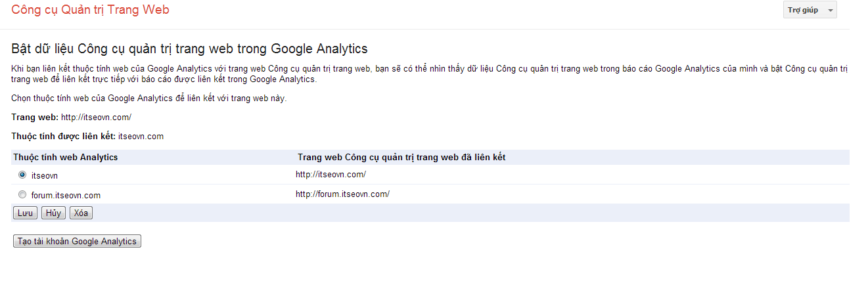Select the forum.itseovn.com radio button
The image size is (868, 283).
tap(22, 194)
